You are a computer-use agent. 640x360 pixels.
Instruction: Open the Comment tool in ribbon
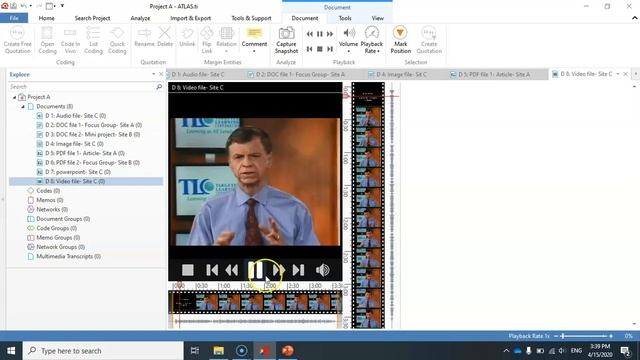pyautogui.click(x=254, y=40)
